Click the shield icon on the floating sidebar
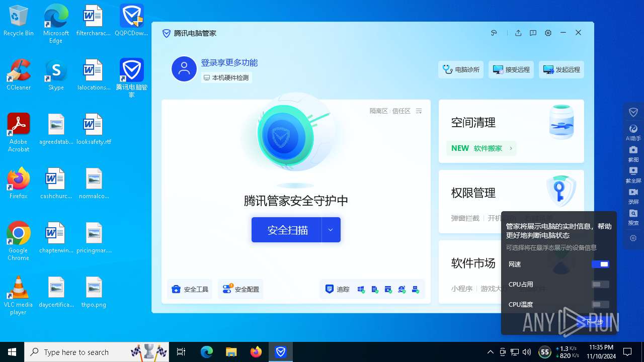Image resolution: width=644 pixels, height=362 pixels. coord(633,112)
